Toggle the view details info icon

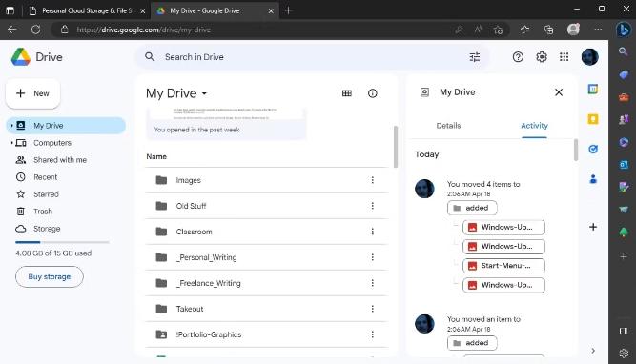(373, 93)
